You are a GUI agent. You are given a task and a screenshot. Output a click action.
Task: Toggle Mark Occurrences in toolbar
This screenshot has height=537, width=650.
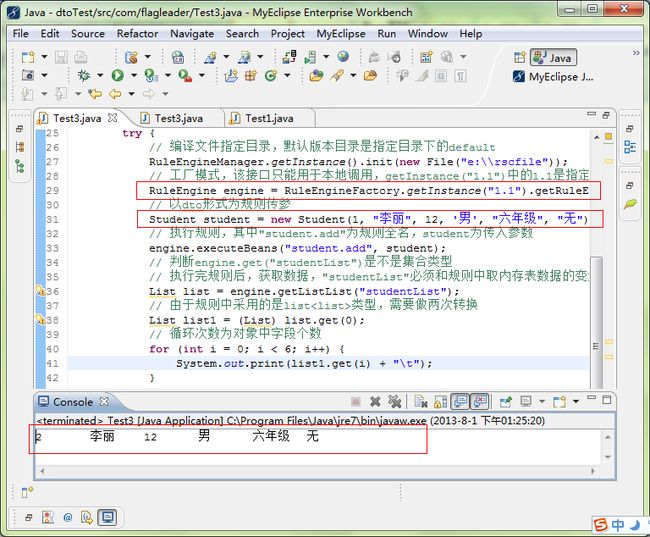422,75
